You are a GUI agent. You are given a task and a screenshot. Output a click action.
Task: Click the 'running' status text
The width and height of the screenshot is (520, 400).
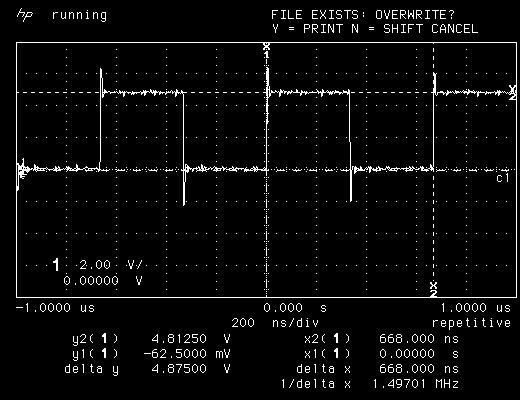(x=79, y=15)
